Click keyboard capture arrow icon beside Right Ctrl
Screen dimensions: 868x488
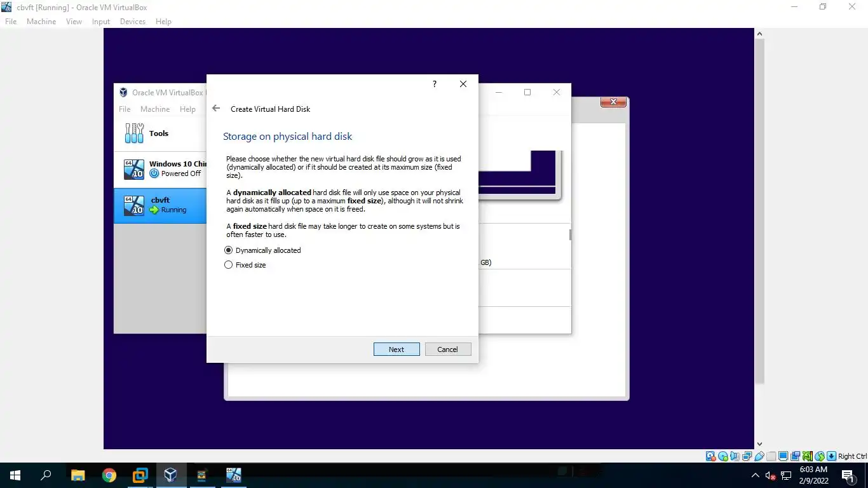tap(831, 456)
